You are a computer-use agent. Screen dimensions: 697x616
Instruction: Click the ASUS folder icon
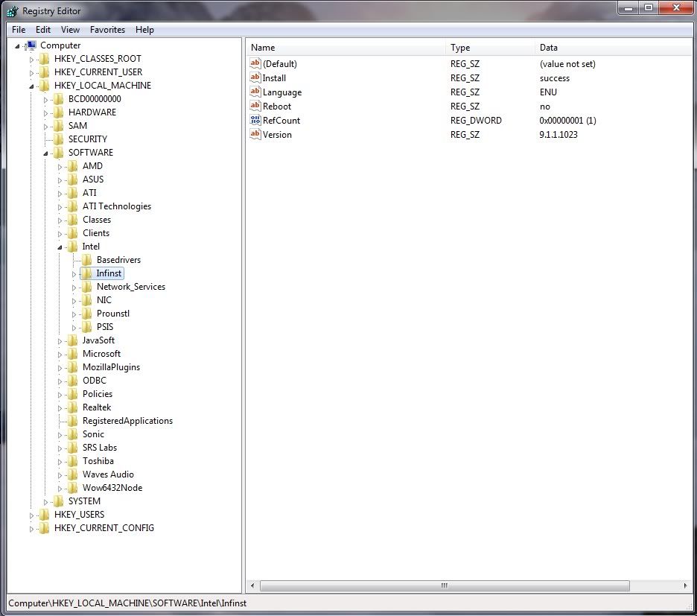click(x=73, y=180)
